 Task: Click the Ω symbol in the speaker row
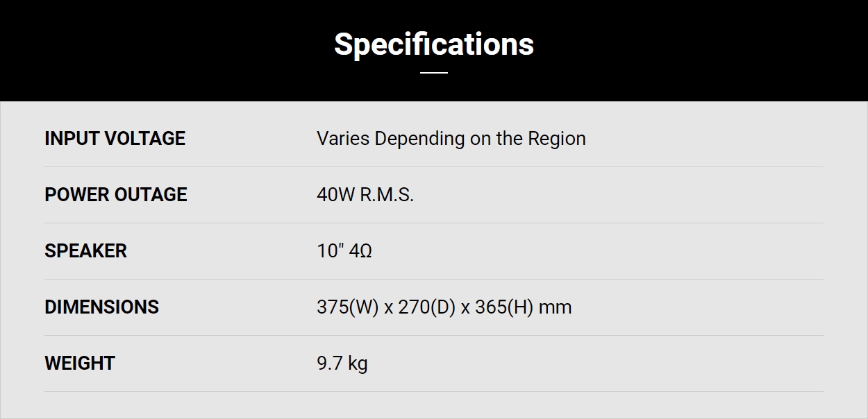pyautogui.click(x=365, y=250)
